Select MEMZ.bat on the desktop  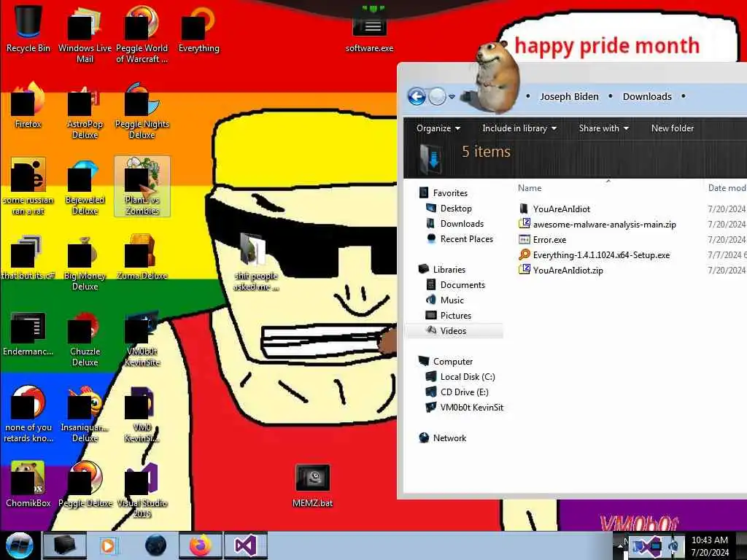click(x=312, y=486)
